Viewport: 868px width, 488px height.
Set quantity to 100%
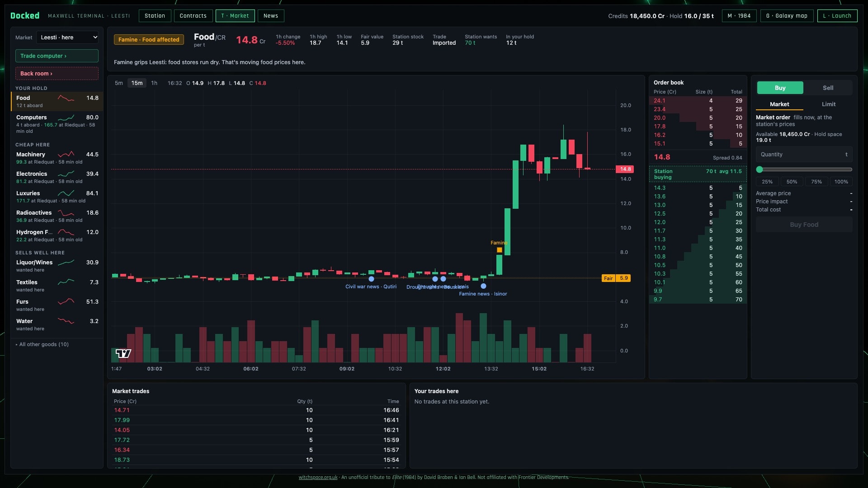coord(841,182)
